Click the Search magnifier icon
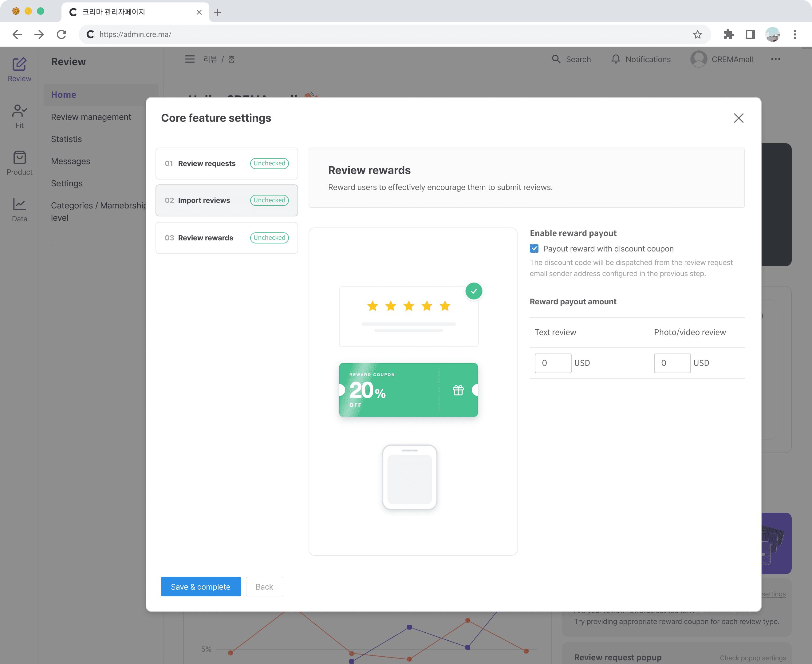Viewport: 812px width, 664px height. (x=556, y=59)
